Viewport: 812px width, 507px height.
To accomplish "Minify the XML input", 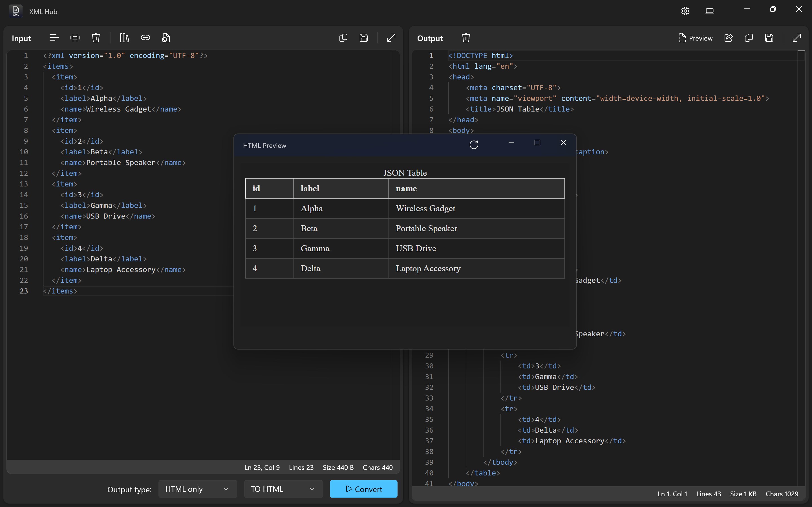I will 74,37.
